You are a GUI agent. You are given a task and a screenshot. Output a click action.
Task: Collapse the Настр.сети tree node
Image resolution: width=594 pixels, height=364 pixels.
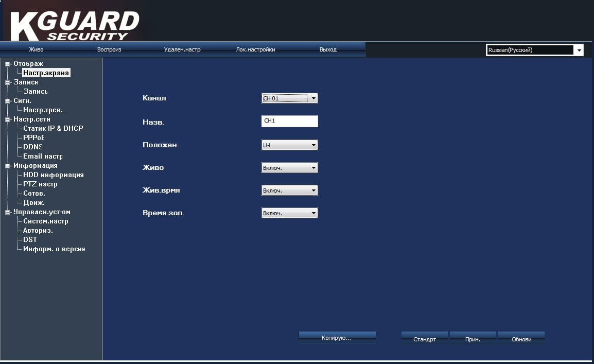(7, 119)
